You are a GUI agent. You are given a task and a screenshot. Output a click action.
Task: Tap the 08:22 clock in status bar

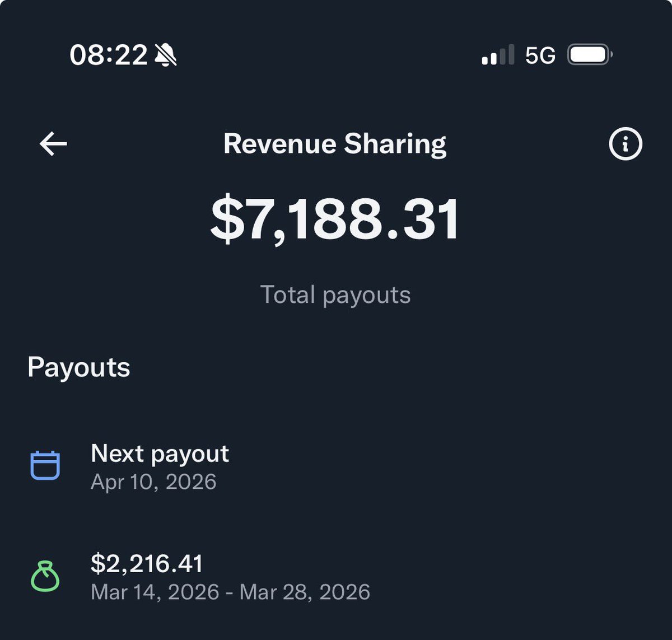click(109, 55)
